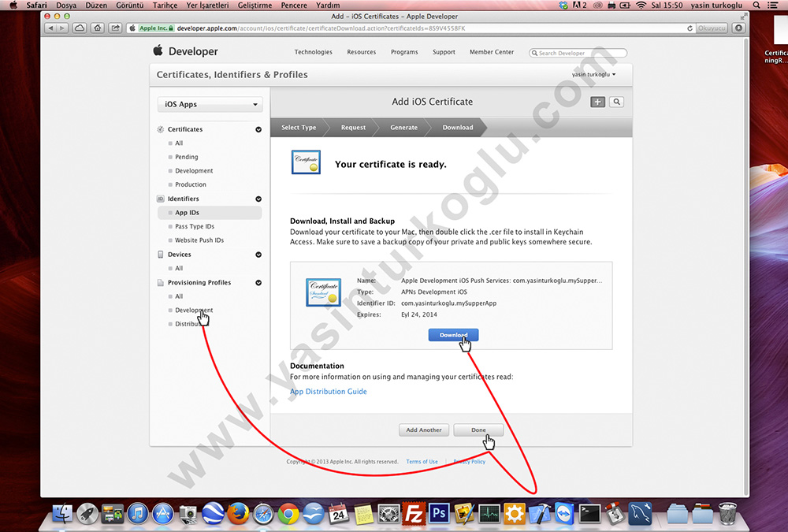Screen dimensions: 788x532
Task: Open the Terms of Use link
Action: pos(422,462)
